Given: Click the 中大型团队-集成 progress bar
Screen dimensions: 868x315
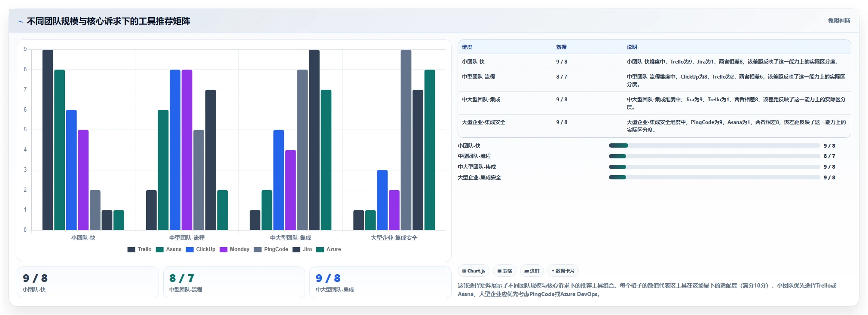Looking at the screenshot, I should point(714,167).
